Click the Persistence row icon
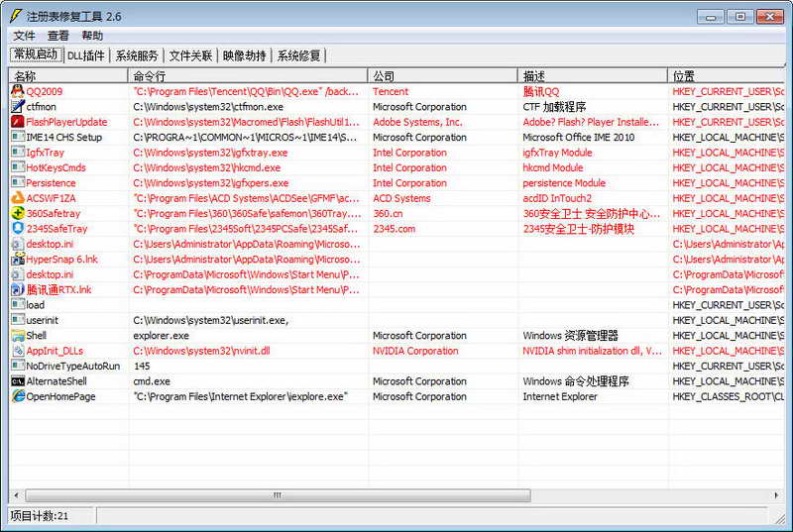Image resolution: width=793 pixels, height=532 pixels. tap(18, 182)
